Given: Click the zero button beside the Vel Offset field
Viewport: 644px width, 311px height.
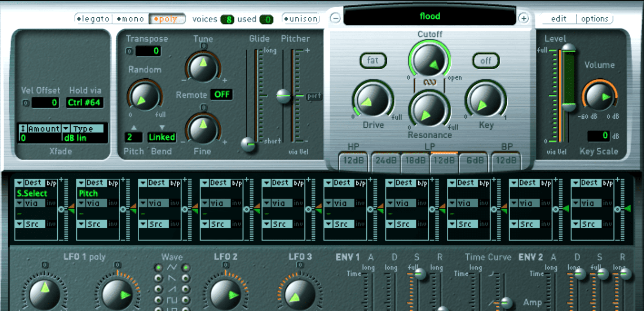Looking at the screenshot, I should [26, 103].
